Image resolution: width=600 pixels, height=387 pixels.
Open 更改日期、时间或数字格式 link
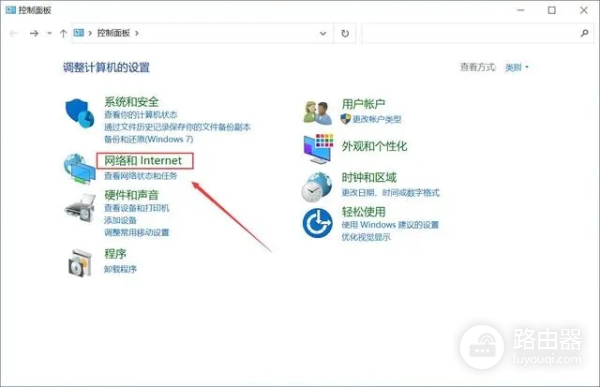390,193
